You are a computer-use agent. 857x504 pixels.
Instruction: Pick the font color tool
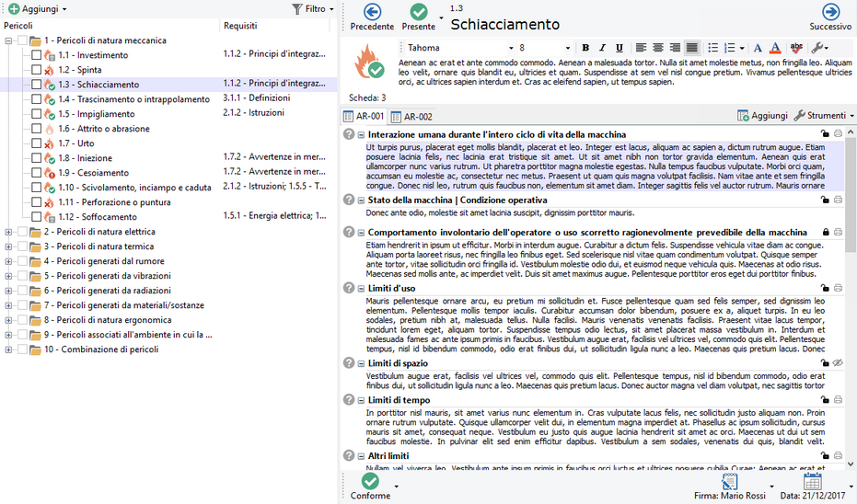(775, 48)
